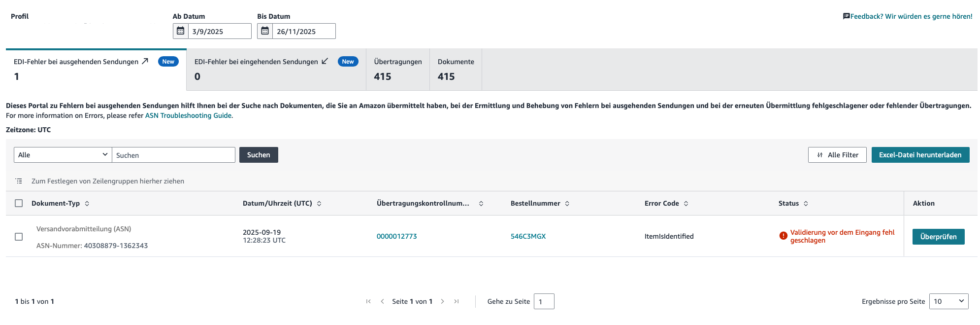This screenshot has width=980, height=325.
Task: Go to next page arrow in pagination
Action: 443,301
